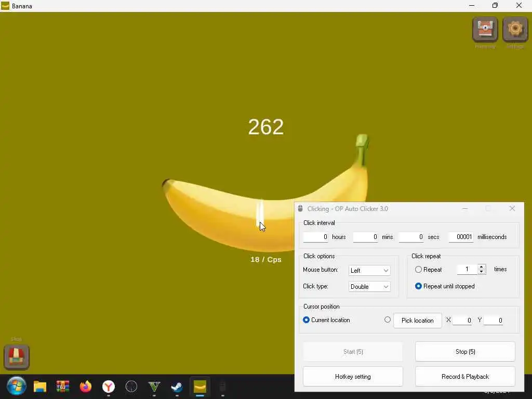The height and width of the screenshot is (399, 532).
Task: Focus the repeat times number field
Action: [x=467, y=270]
